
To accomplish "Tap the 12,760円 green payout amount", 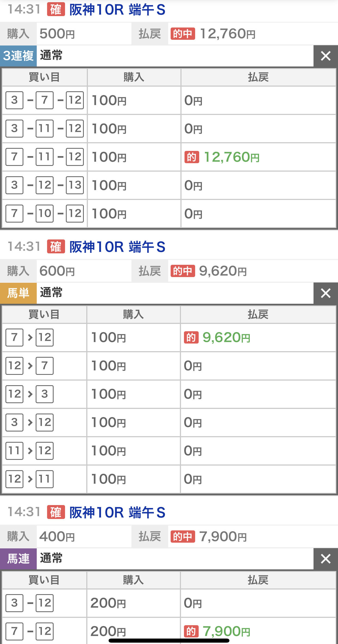I will pos(232,157).
